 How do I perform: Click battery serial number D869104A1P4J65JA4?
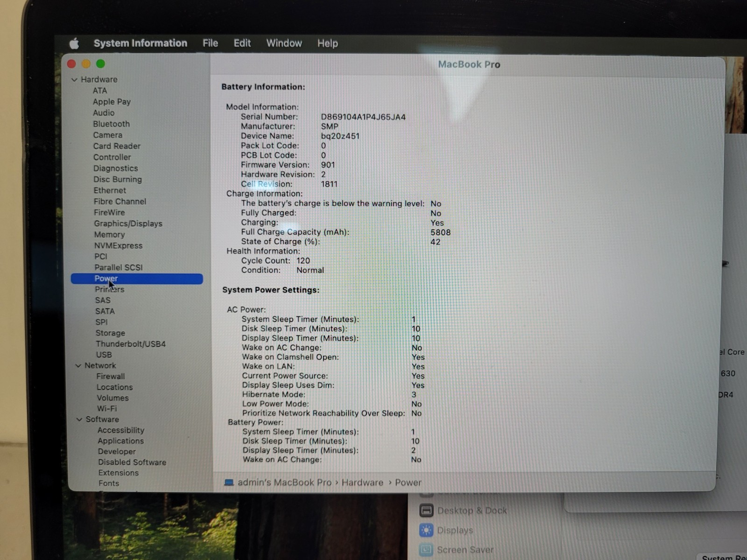[x=363, y=117]
